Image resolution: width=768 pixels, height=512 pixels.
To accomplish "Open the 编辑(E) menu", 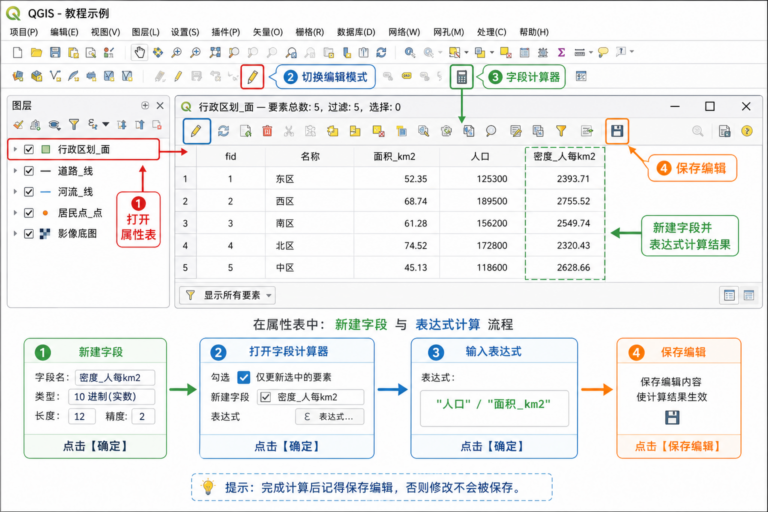I will (x=64, y=32).
